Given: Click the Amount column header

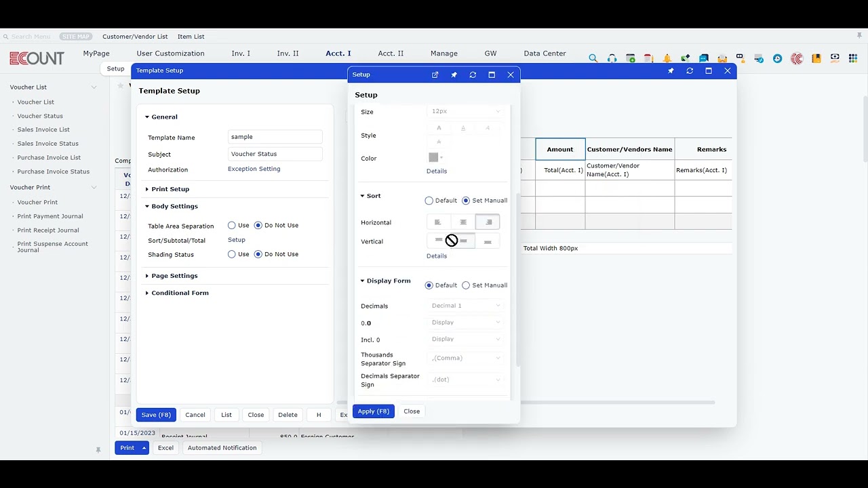Looking at the screenshot, I should click(x=560, y=149).
